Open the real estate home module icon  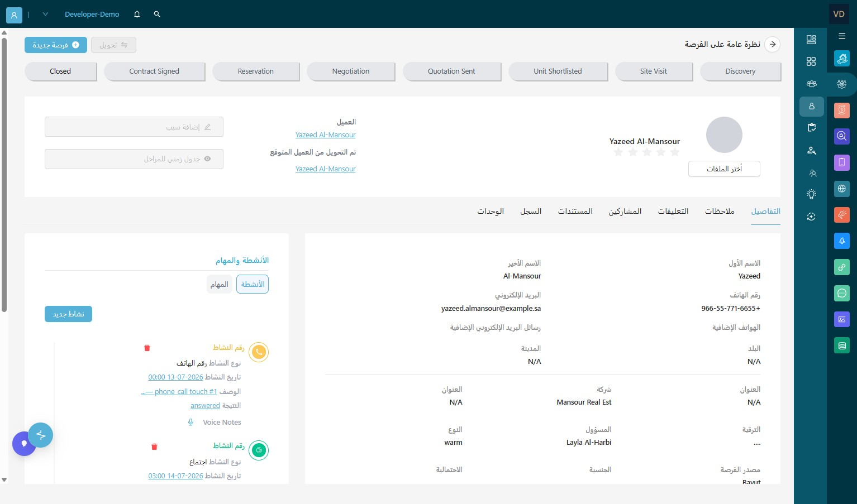pyautogui.click(x=842, y=58)
